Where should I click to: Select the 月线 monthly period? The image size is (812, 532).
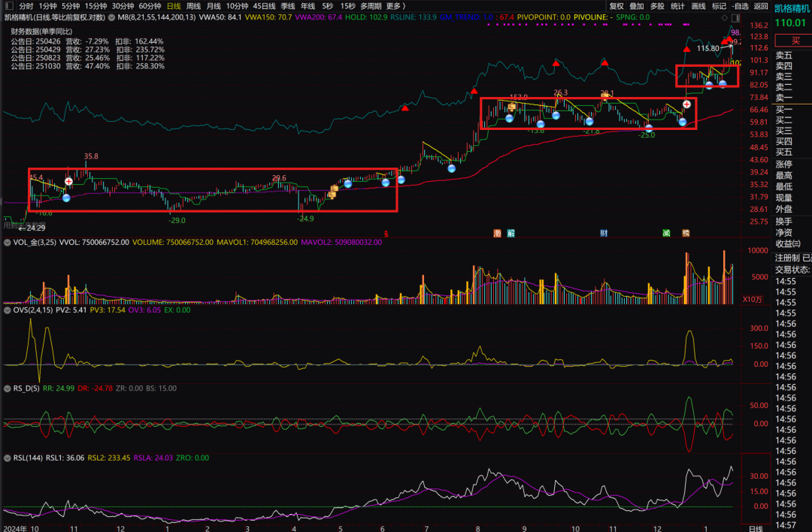pos(214,6)
